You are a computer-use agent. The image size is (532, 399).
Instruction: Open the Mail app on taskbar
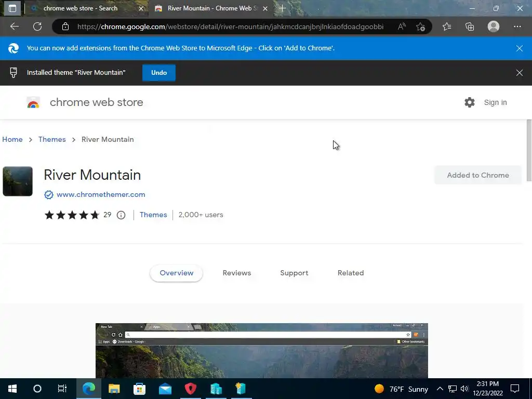(165, 389)
